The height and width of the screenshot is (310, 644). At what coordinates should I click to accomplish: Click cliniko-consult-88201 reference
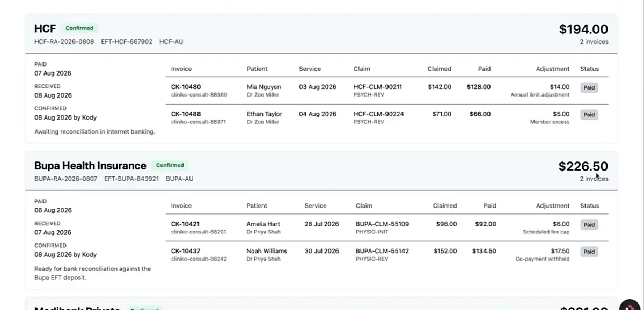pyautogui.click(x=199, y=232)
